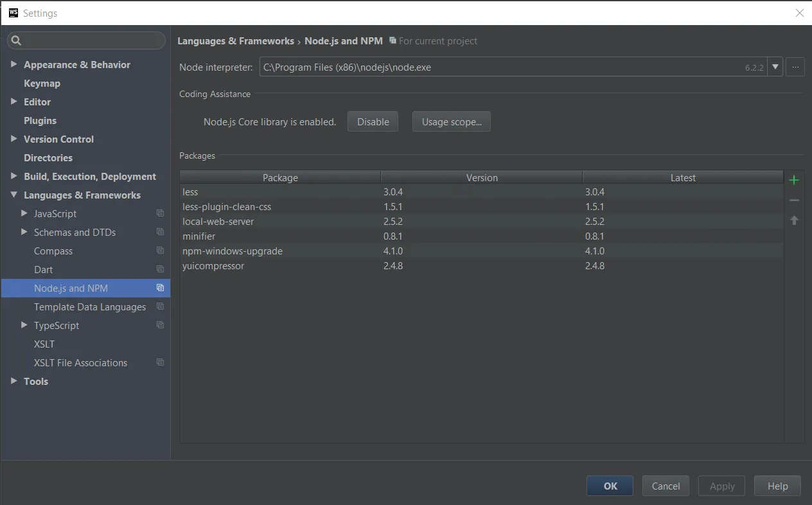Expand Version Control section
The image size is (812, 505).
[x=14, y=139]
